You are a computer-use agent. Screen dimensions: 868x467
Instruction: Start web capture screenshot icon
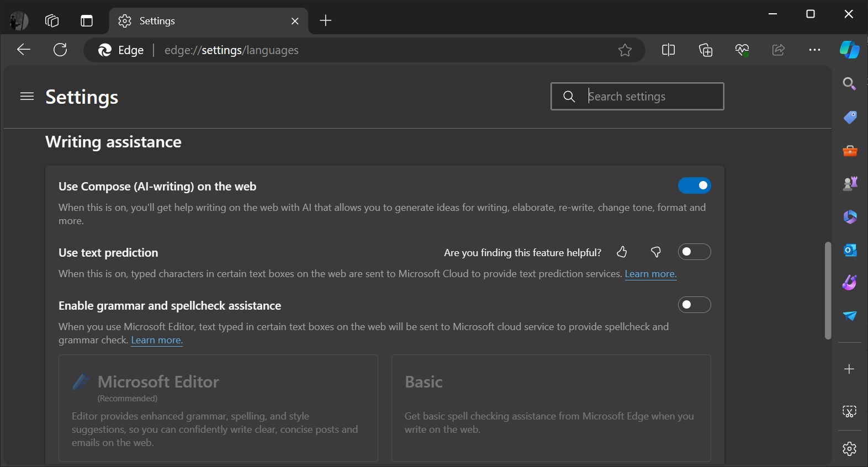click(850, 411)
